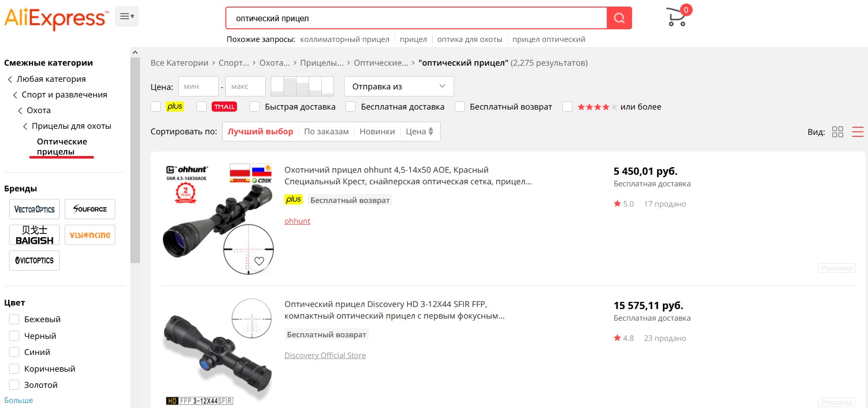Switch to list view layout
The image size is (868, 408).
857,132
